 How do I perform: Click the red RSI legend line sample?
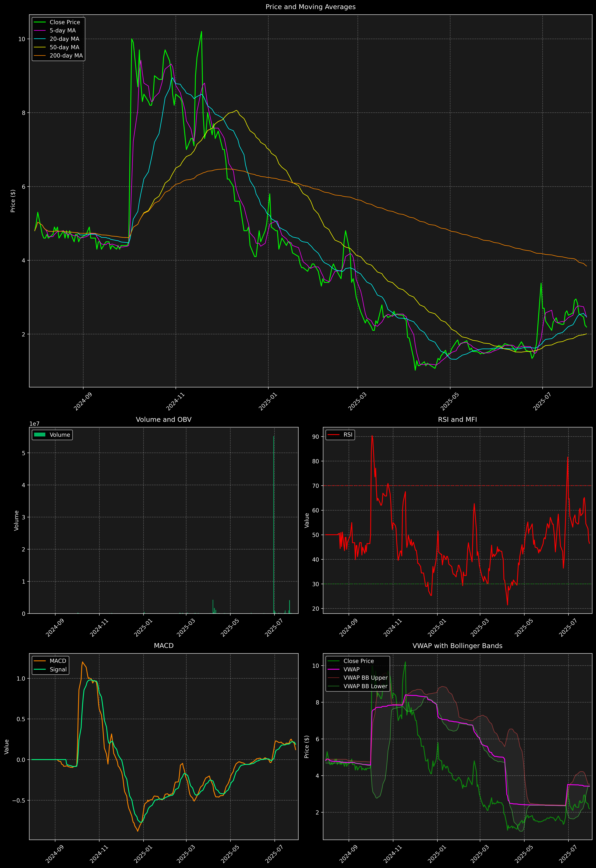333,435
